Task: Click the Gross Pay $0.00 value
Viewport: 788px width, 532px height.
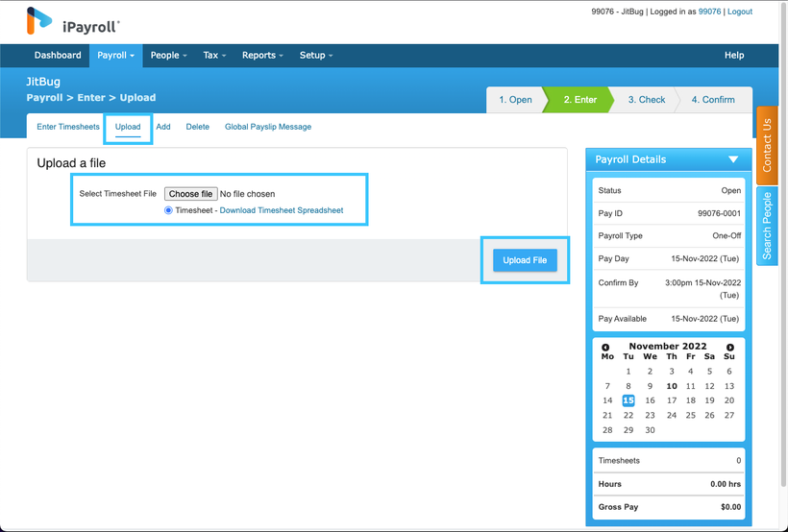Action: coord(730,507)
